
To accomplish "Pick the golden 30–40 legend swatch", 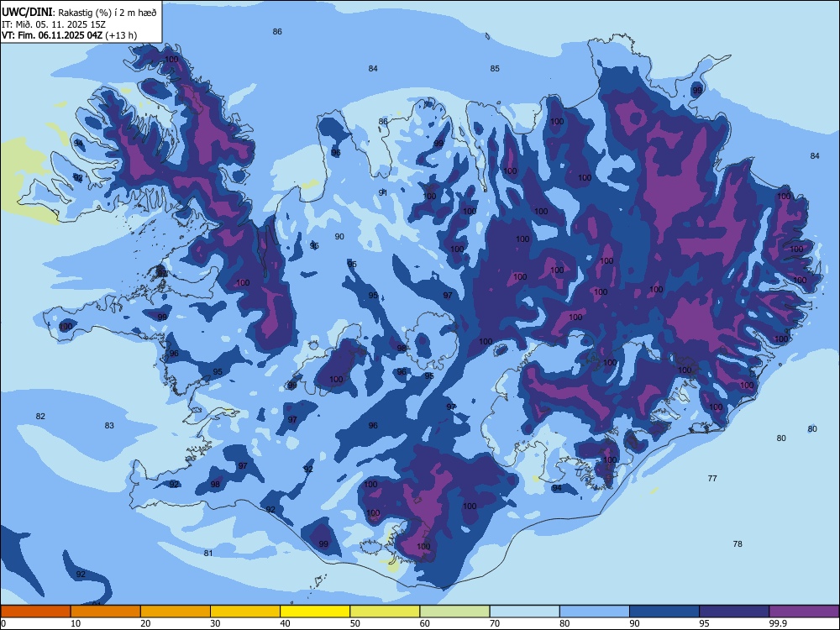I will (x=245, y=612).
